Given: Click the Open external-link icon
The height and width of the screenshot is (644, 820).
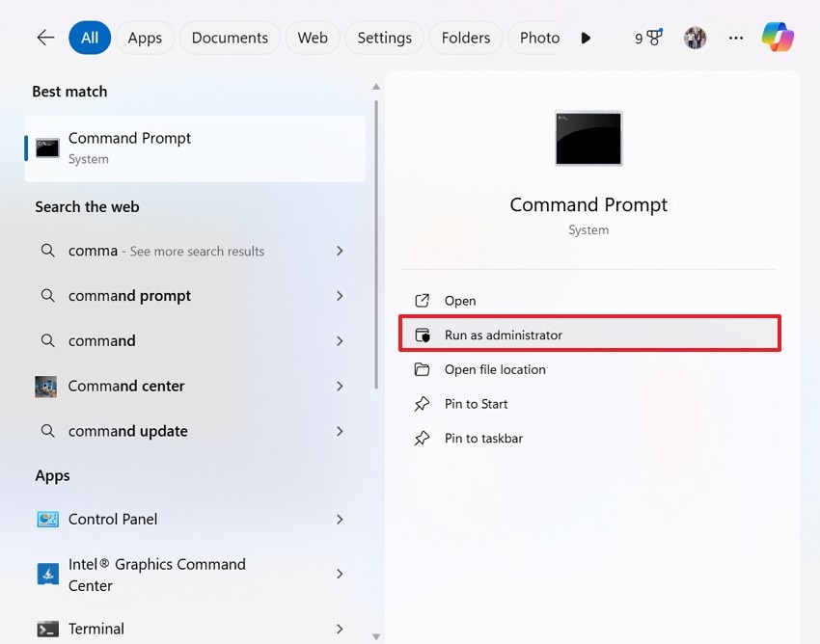Looking at the screenshot, I should [422, 301].
